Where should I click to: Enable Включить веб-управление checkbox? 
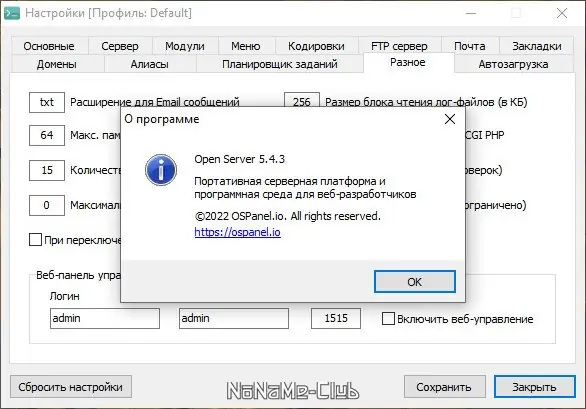point(388,319)
